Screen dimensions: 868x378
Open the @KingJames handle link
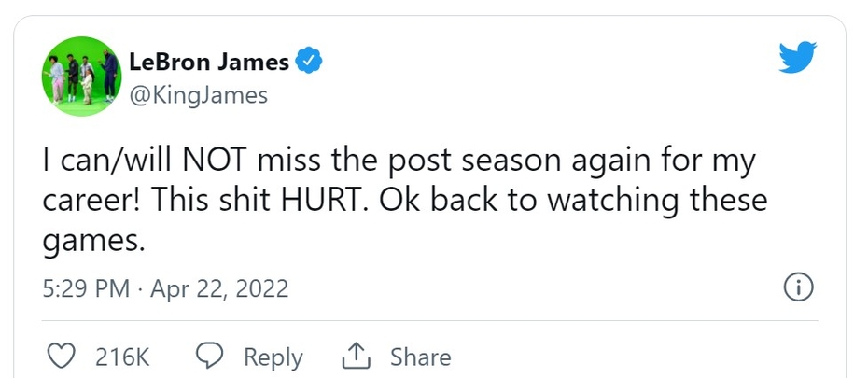(x=198, y=95)
